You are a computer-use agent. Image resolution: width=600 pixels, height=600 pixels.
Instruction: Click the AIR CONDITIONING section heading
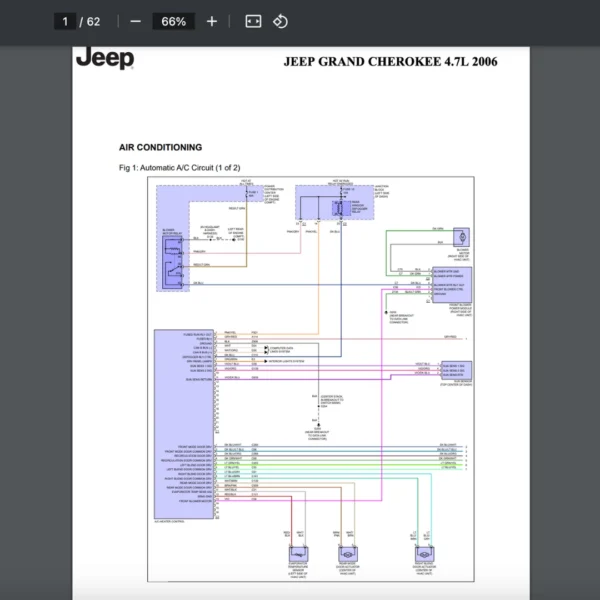coord(160,147)
